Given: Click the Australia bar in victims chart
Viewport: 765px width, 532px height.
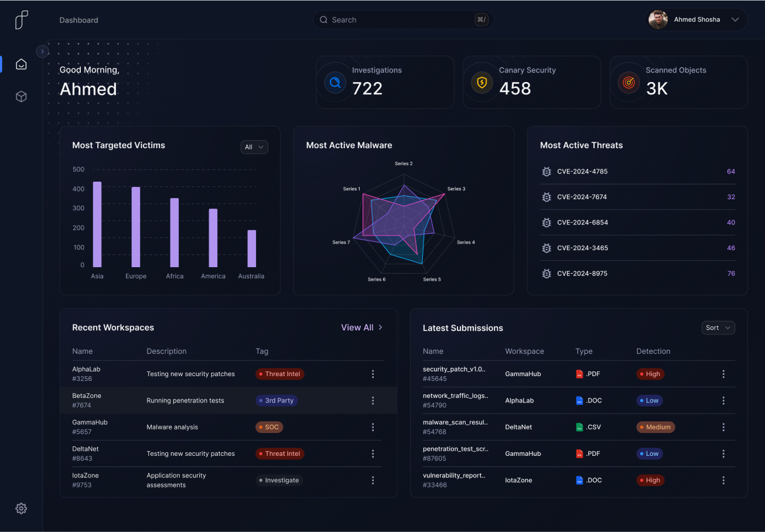Looking at the screenshot, I should (x=252, y=248).
